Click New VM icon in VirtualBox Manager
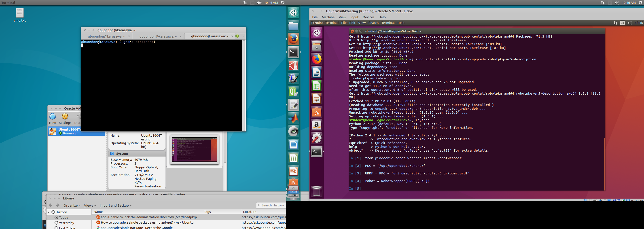Viewport: 644px width, 229px height. click(53, 119)
